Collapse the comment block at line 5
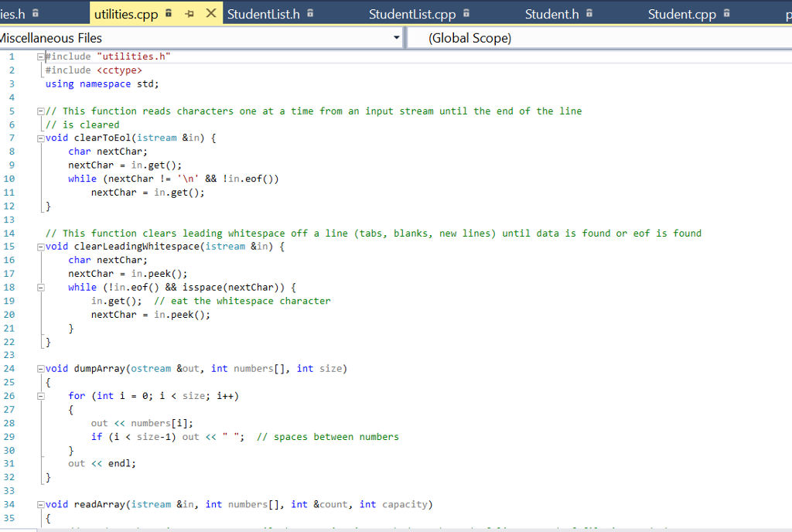 39,111
